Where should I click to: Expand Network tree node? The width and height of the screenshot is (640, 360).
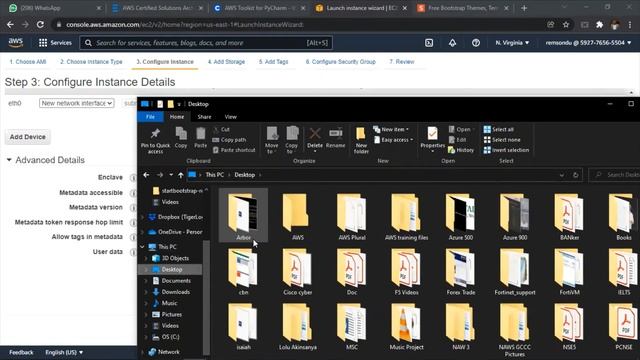142,352
